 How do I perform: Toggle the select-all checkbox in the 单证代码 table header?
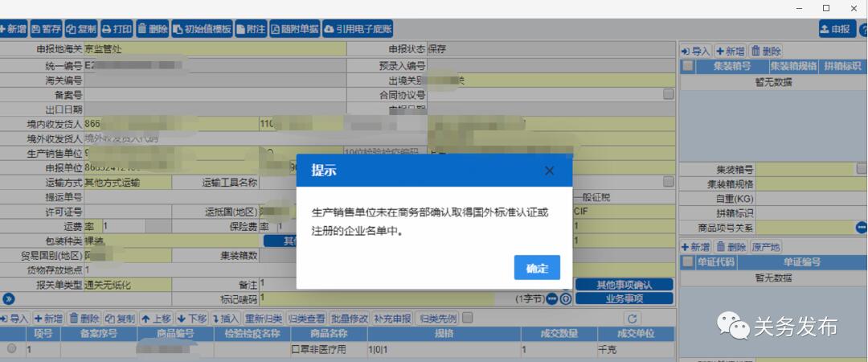pos(687,261)
